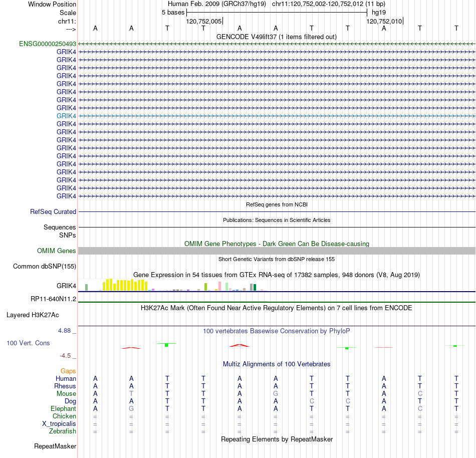Select the Elephant species label
476x458 pixels.
[x=63, y=408]
